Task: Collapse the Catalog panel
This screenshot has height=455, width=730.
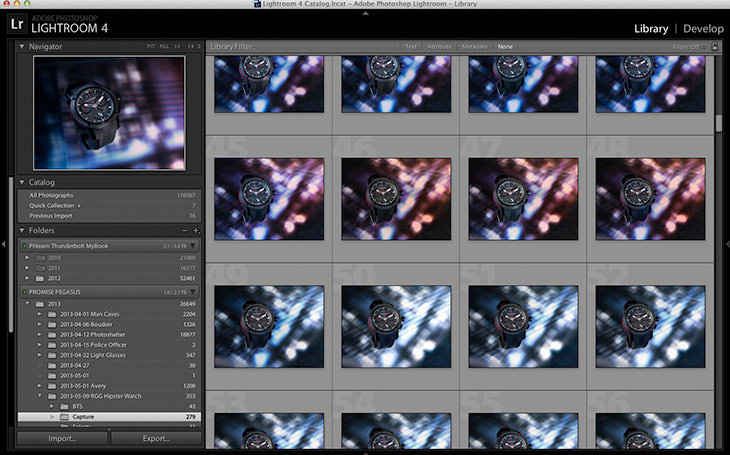Action: click(x=21, y=182)
